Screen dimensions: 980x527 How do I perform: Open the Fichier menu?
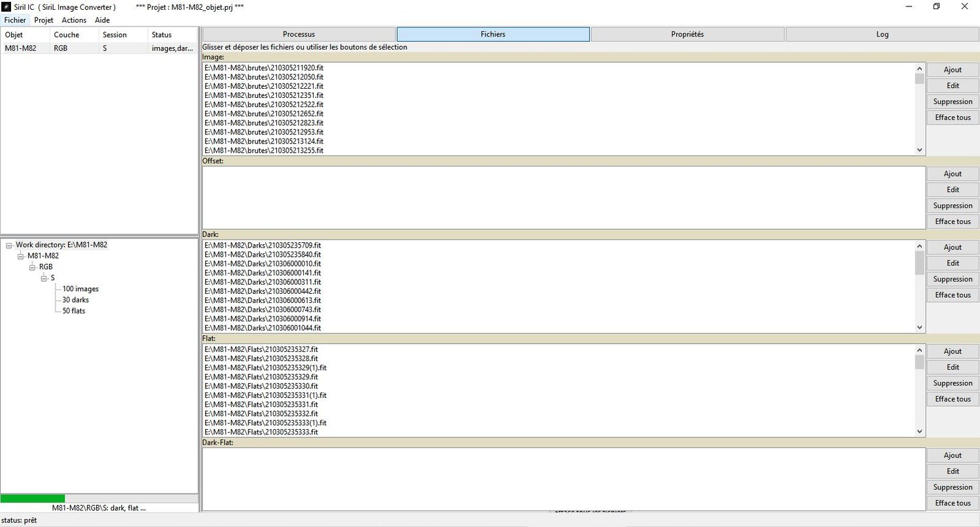15,20
